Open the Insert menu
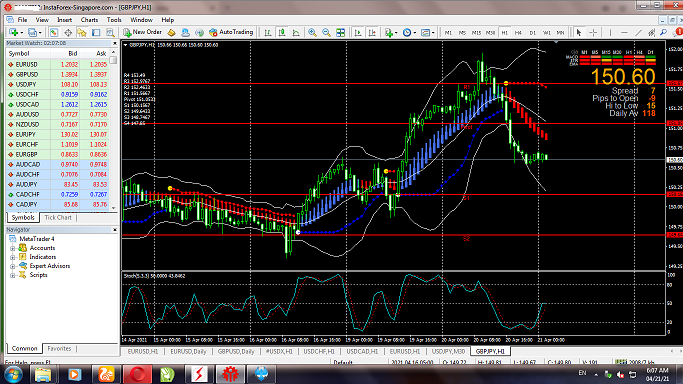This screenshot has height=384, width=683. [x=64, y=20]
